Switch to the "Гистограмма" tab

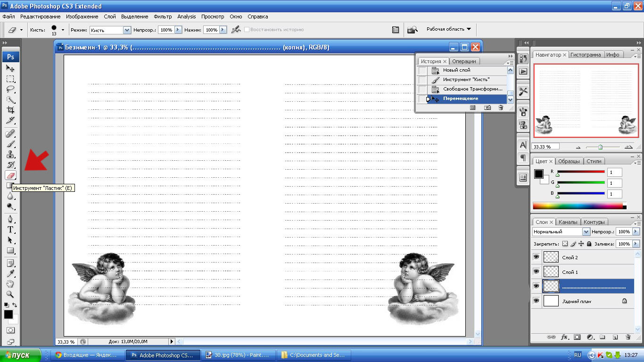pyautogui.click(x=586, y=55)
